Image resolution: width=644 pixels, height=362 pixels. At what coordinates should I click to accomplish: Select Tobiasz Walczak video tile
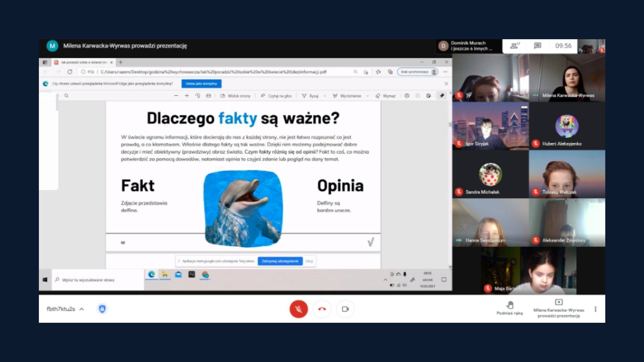567,174
